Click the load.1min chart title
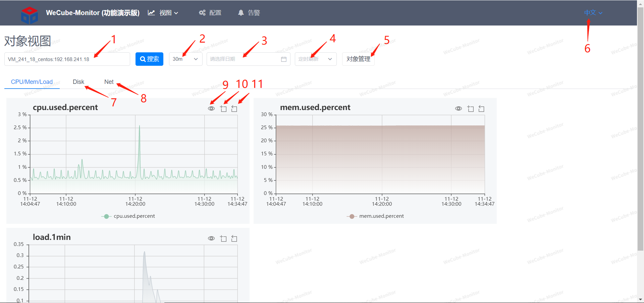Screen dimensions: 644x303 pos(52,237)
